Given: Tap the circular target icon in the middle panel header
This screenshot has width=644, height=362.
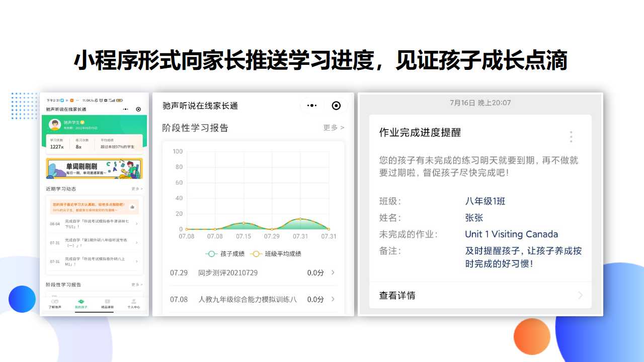Looking at the screenshot, I should point(337,106).
